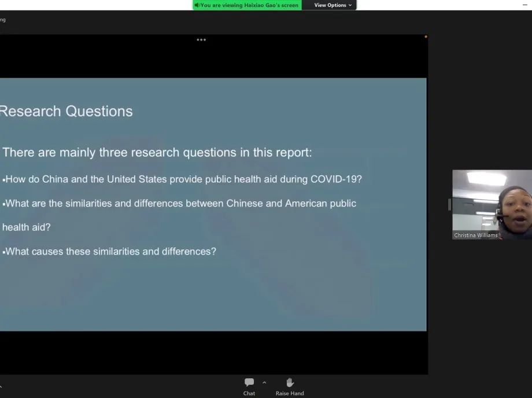Viewport: 532px width, 398px height.
Task: Click 'What causes these similarities and differences?' bullet
Action: point(109,252)
